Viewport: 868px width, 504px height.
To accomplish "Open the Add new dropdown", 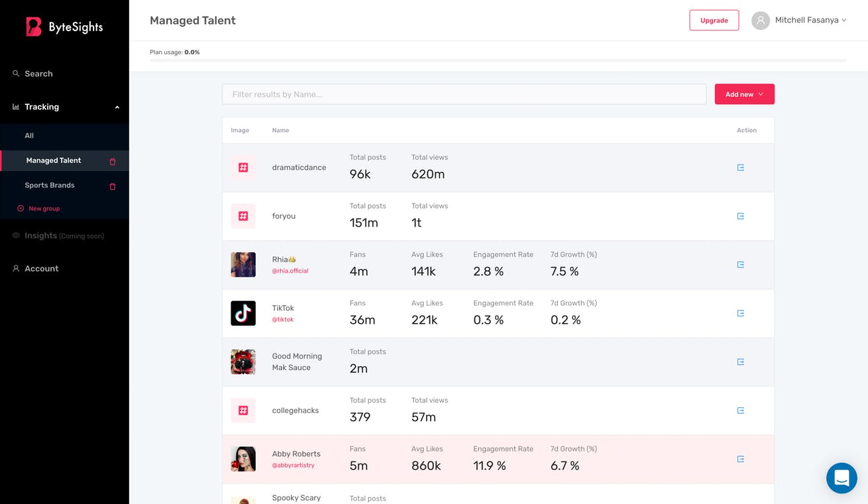I will (x=744, y=94).
